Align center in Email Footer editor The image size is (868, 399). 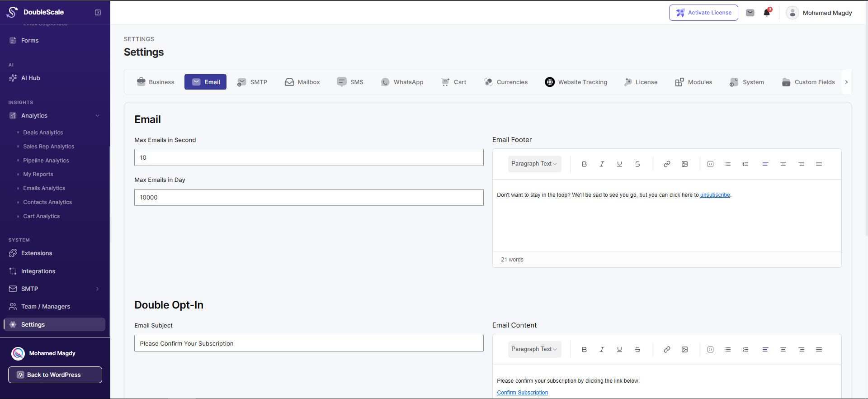783,164
